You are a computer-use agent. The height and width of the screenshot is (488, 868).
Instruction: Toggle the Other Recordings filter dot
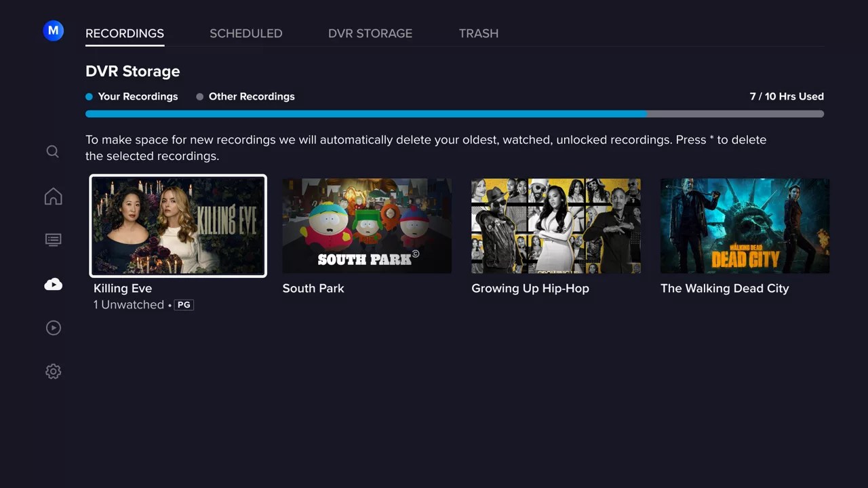200,96
